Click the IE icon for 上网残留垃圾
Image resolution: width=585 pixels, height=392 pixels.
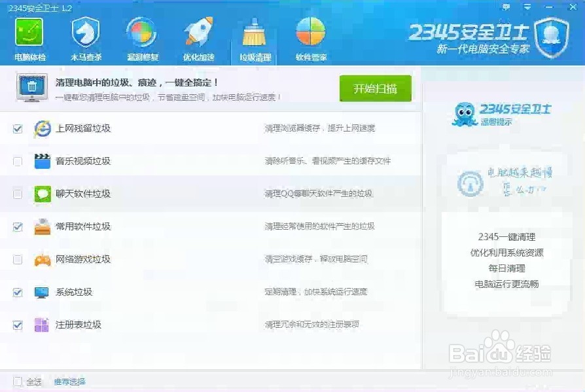click(x=42, y=129)
